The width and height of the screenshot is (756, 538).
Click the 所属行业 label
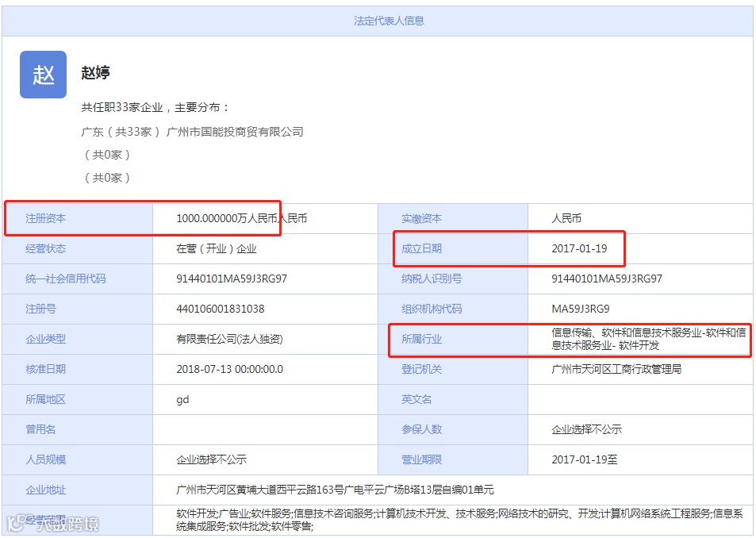(x=421, y=339)
